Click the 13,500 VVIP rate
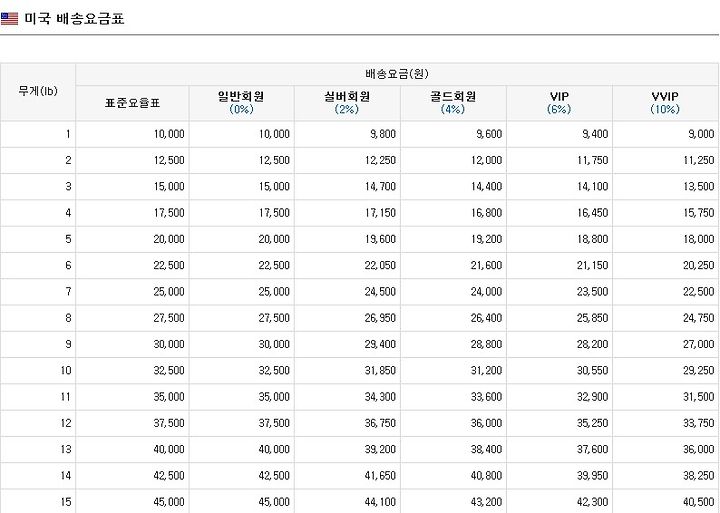This screenshot has height=513, width=720. point(698,186)
